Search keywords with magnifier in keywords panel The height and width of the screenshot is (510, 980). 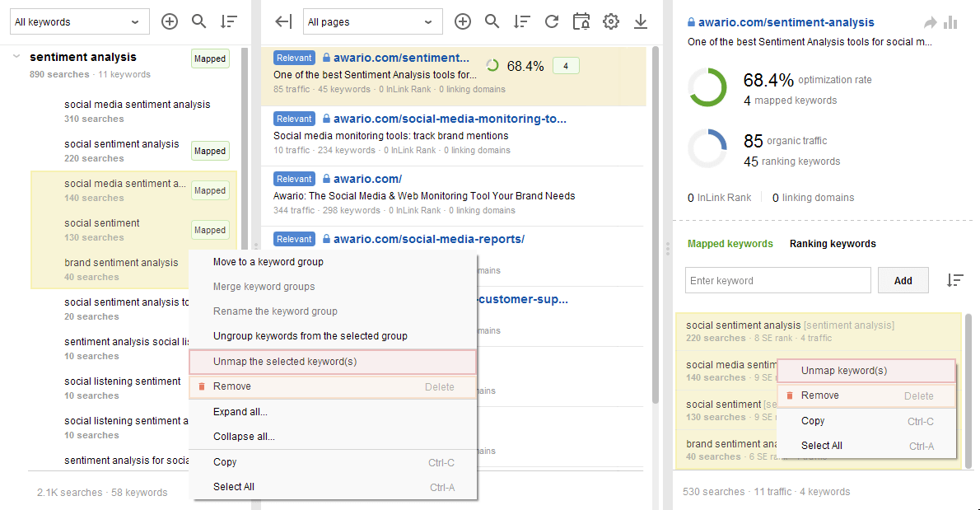pos(198,22)
